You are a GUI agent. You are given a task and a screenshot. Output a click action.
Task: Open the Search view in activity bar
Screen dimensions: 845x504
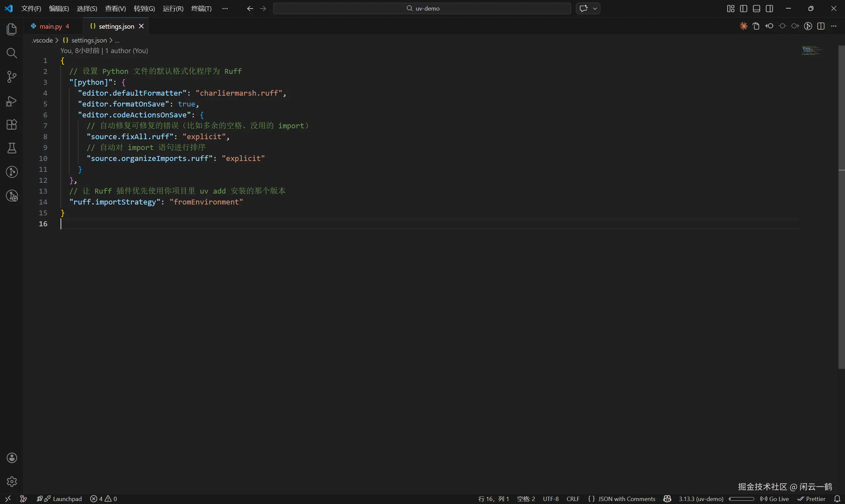point(12,53)
